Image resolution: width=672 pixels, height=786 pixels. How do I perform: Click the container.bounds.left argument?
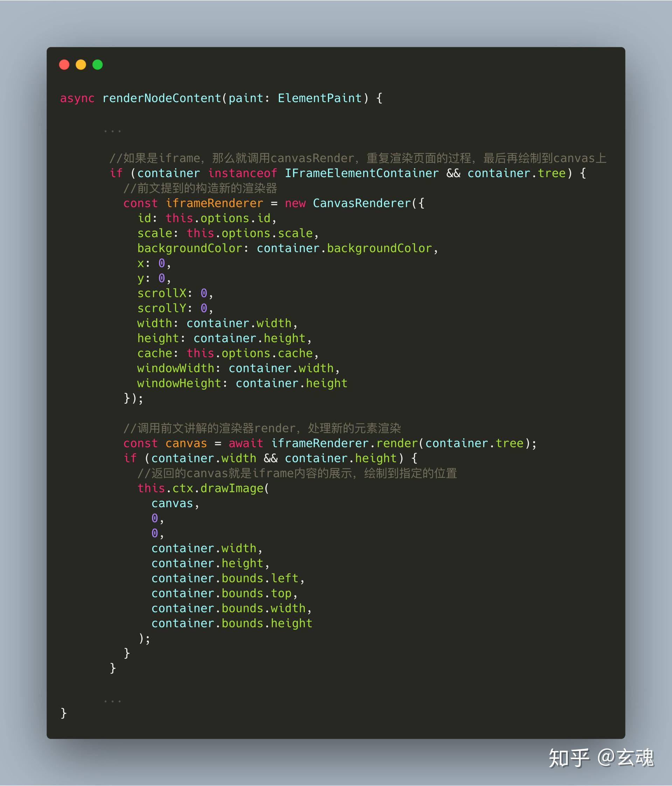[x=226, y=578]
